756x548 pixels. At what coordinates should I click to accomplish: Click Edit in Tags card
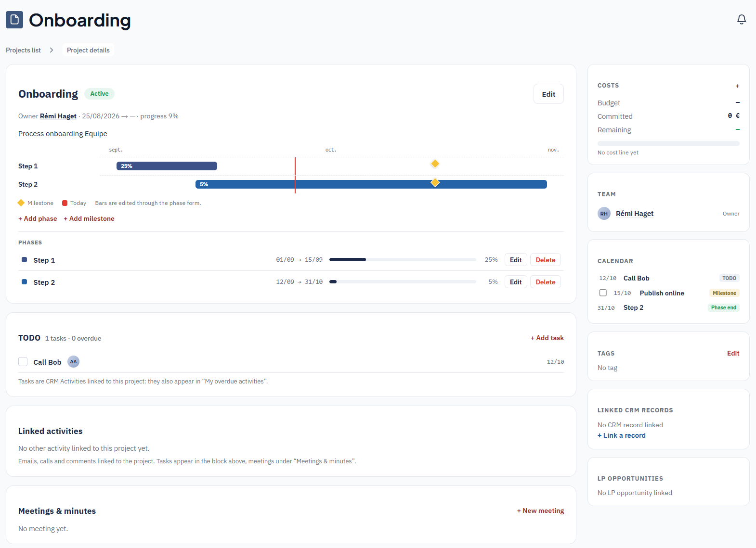click(x=733, y=353)
